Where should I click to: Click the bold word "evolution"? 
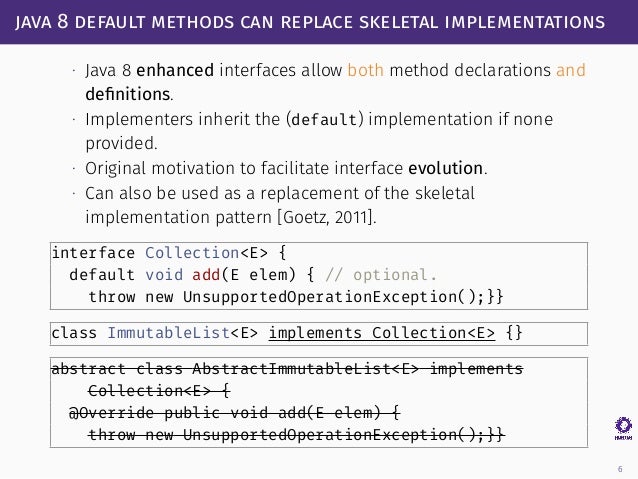[446, 168]
